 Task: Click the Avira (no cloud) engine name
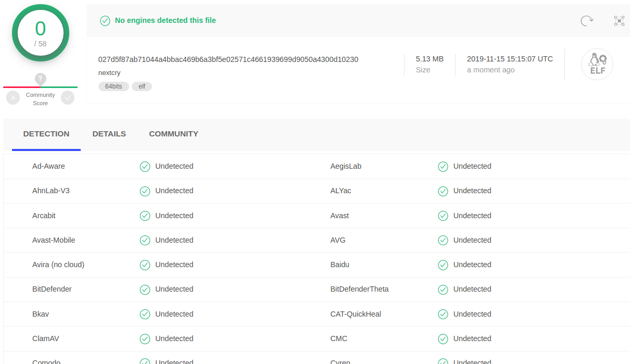point(58,265)
